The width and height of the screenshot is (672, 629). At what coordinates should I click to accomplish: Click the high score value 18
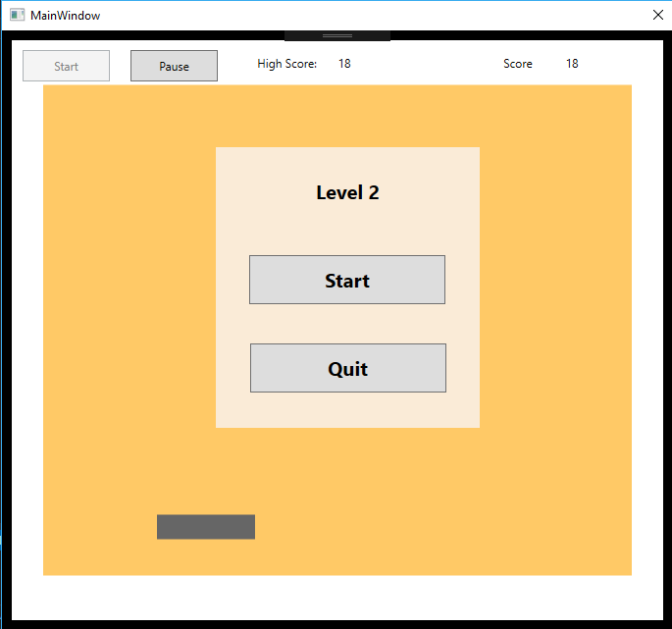pyautogui.click(x=344, y=64)
